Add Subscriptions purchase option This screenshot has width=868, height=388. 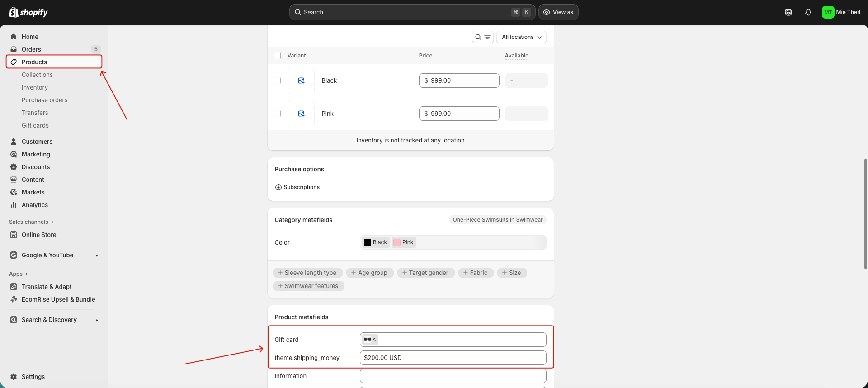[297, 187]
